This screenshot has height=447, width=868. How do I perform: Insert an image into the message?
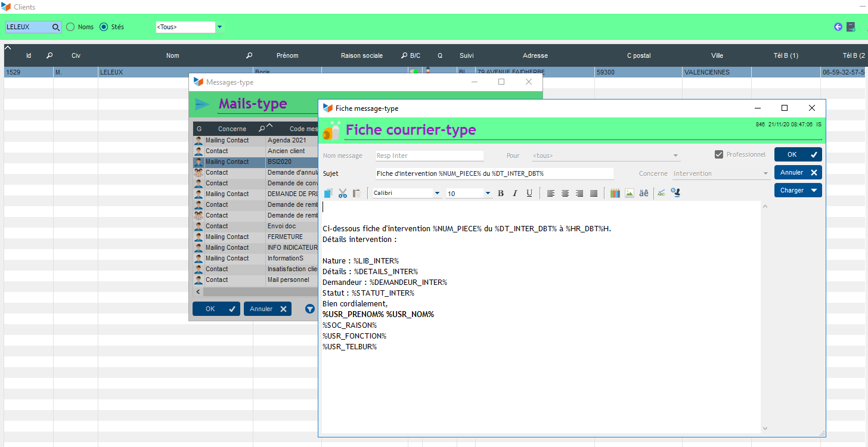[630, 193]
